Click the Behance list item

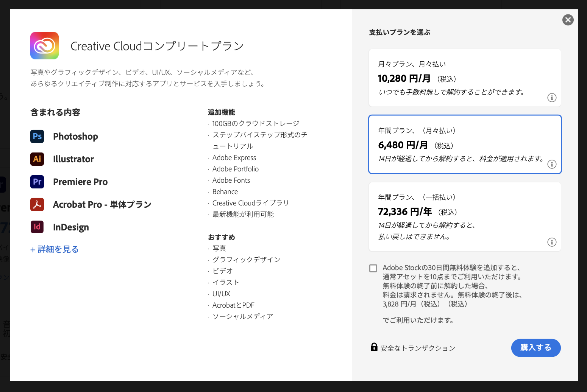coord(225,192)
